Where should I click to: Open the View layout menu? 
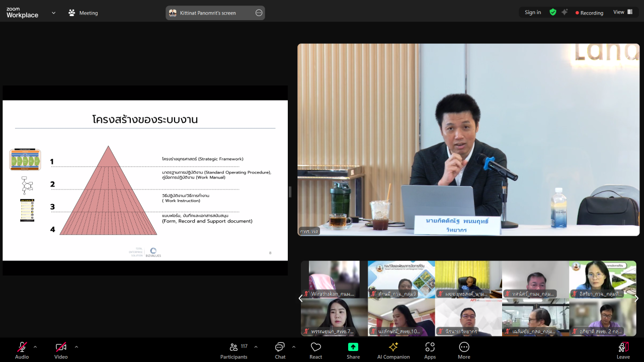622,13
